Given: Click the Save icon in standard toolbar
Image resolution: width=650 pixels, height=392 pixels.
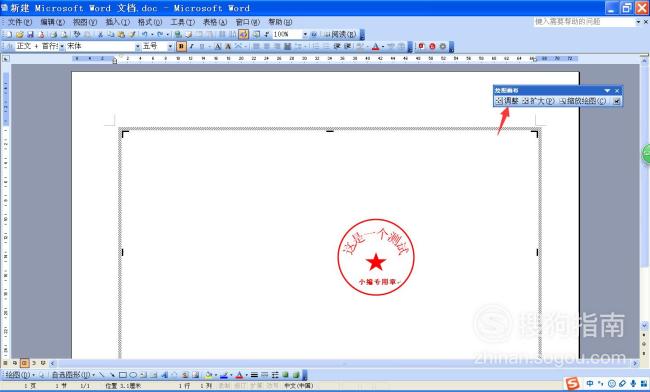Looking at the screenshot, I should (30, 34).
